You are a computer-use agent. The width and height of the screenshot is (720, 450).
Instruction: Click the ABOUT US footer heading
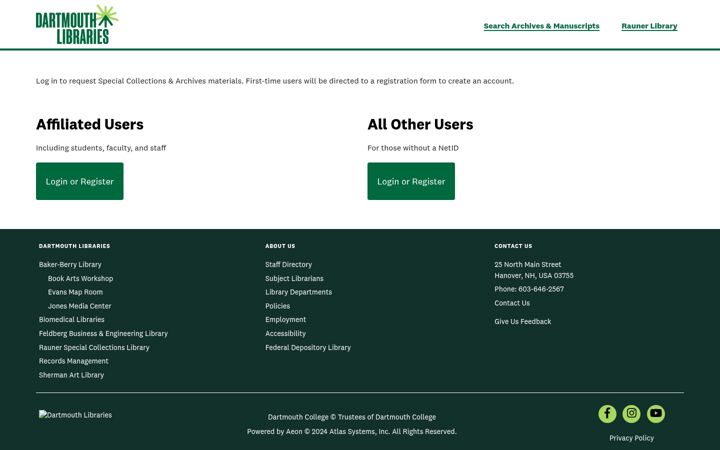[280, 246]
